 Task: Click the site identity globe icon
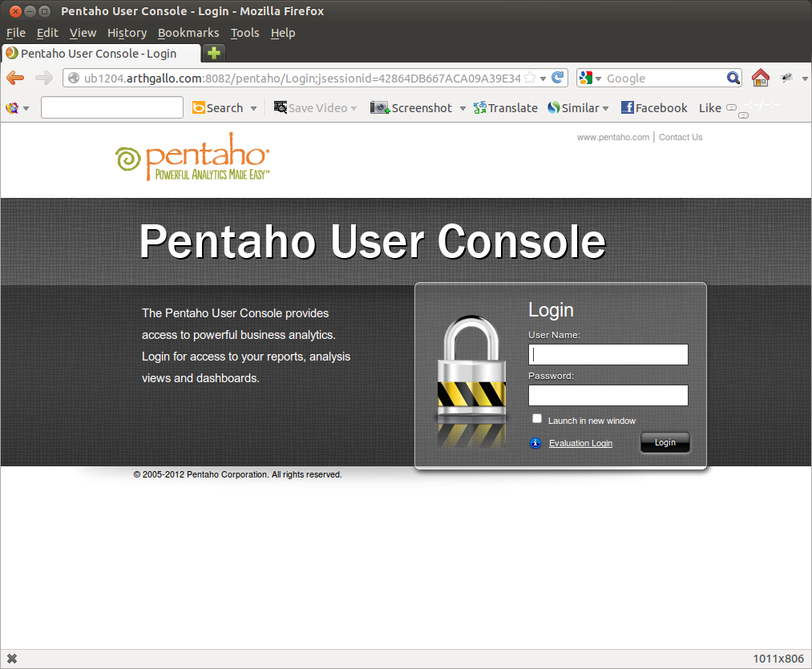click(74, 79)
